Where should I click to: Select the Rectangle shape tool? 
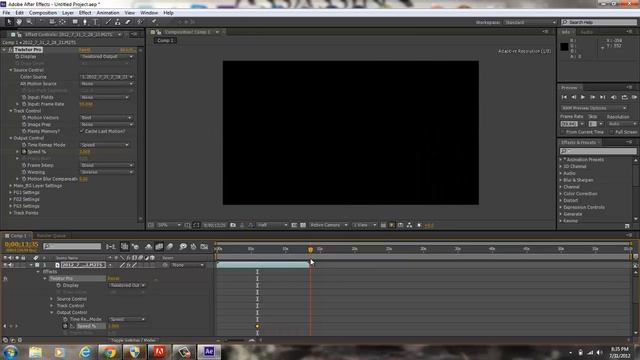point(75,22)
